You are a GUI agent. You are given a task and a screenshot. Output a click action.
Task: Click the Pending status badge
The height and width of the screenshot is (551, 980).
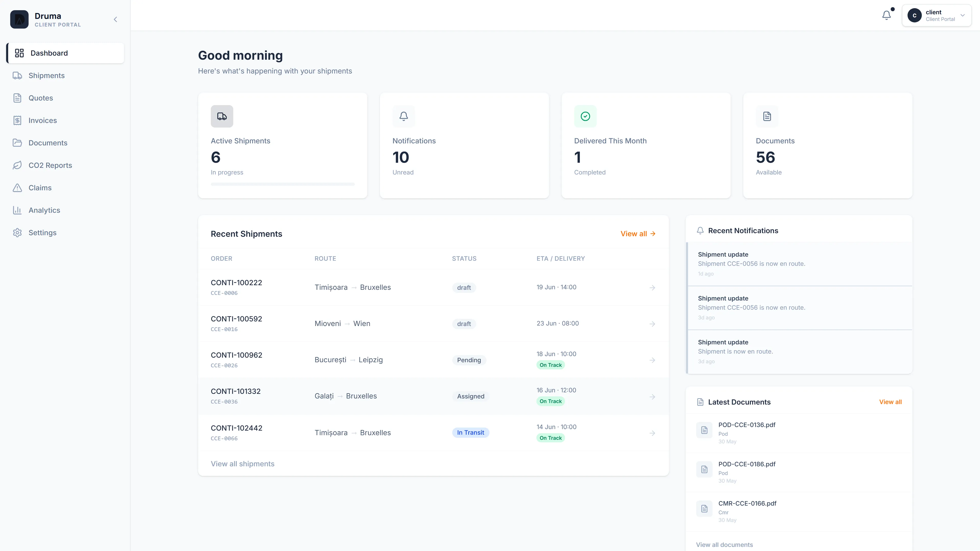(x=469, y=360)
